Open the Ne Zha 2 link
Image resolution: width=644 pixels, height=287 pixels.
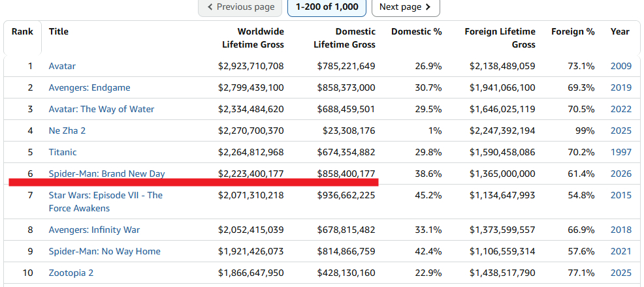click(67, 131)
